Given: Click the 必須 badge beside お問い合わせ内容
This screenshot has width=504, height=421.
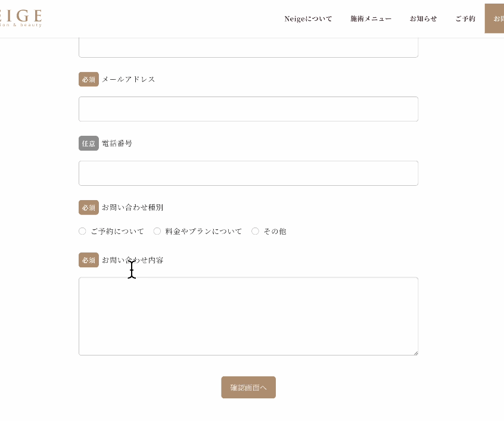Looking at the screenshot, I should [x=88, y=260].
